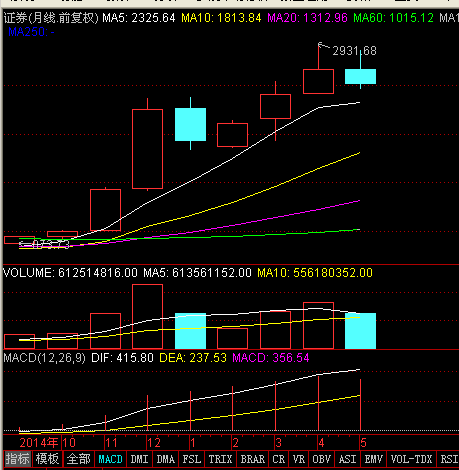Click the MACD: 356.54 value

271,358
